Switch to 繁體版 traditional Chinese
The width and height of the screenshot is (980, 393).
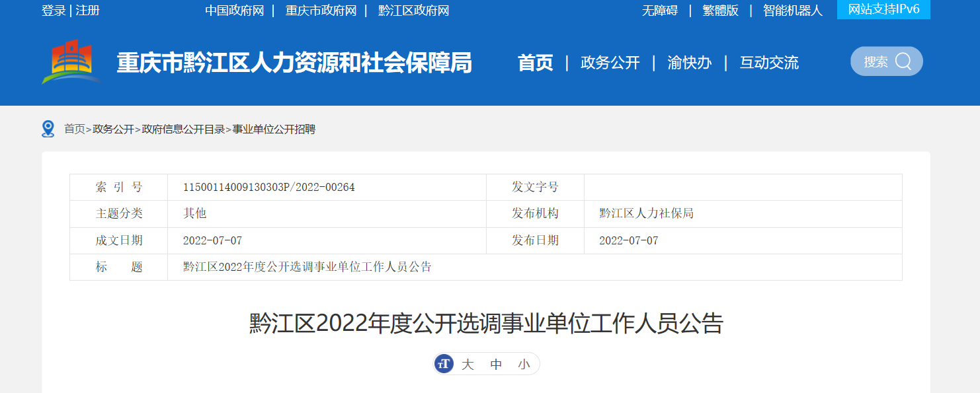(x=720, y=11)
